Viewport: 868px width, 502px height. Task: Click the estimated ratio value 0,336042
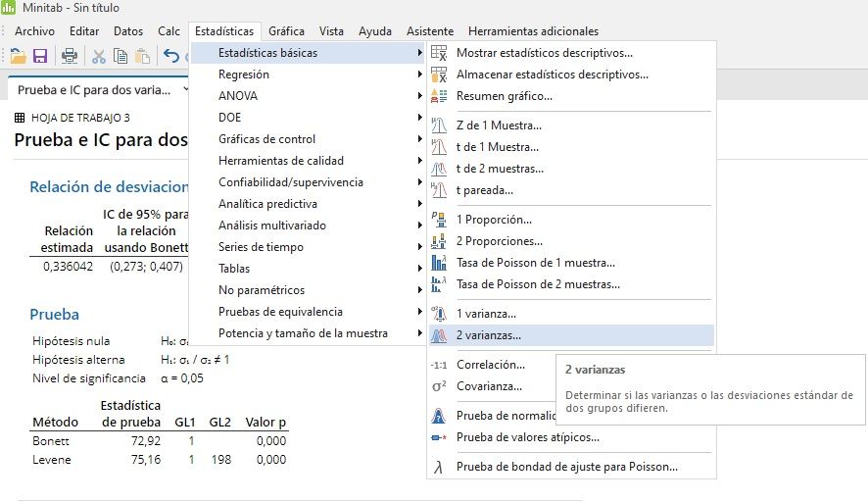pos(69,267)
